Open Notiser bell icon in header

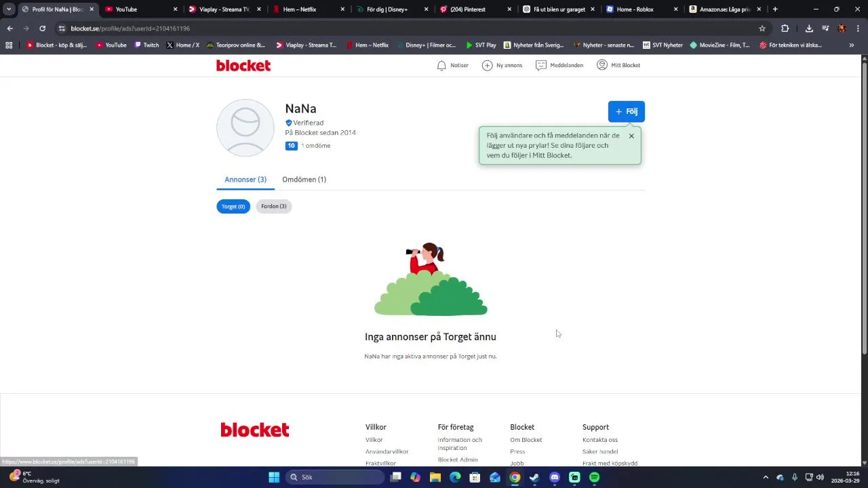coord(441,65)
